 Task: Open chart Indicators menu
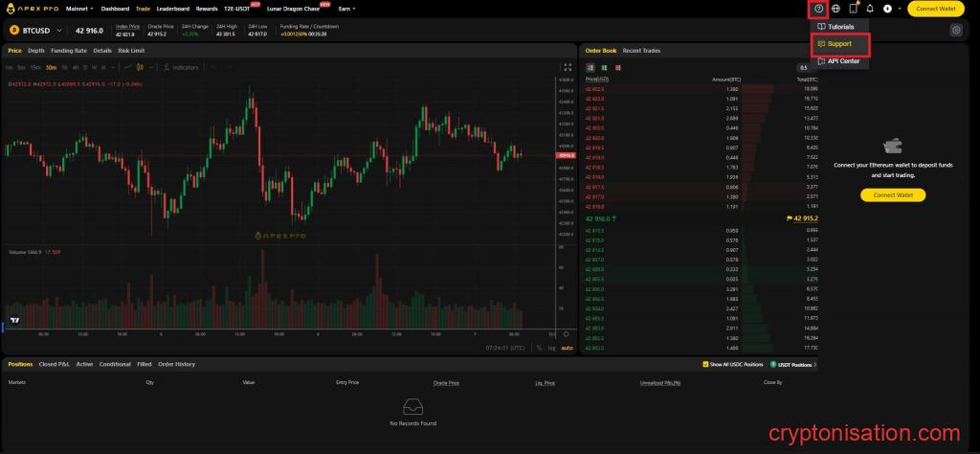182,67
